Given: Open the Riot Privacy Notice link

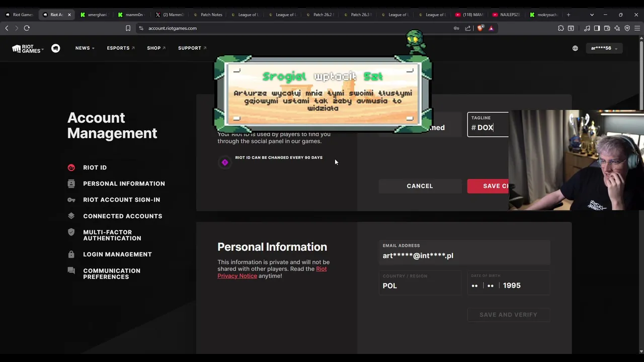Looking at the screenshot, I should [272, 273].
